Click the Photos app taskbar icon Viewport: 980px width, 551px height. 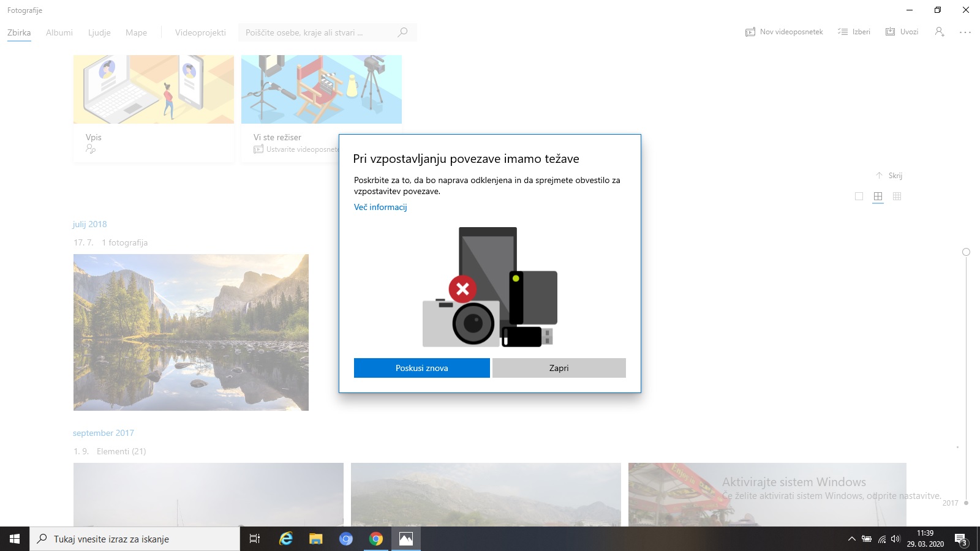pyautogui.click(x=406, y=539)
